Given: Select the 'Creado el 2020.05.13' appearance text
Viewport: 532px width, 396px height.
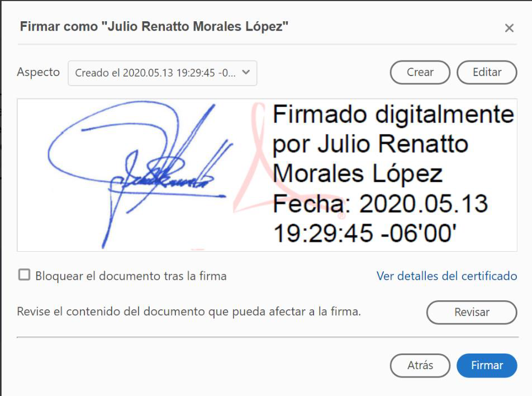Looking at the screenshot, I should coord(155,73).
